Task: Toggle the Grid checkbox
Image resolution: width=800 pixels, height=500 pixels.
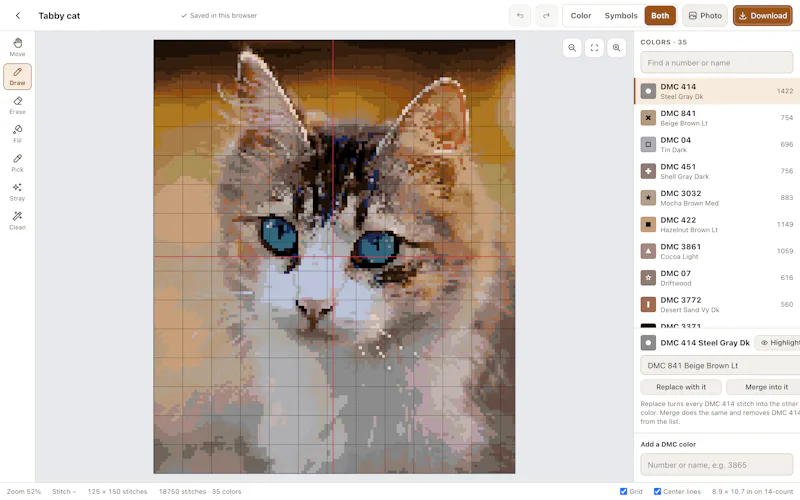Action: pos(623,491)
